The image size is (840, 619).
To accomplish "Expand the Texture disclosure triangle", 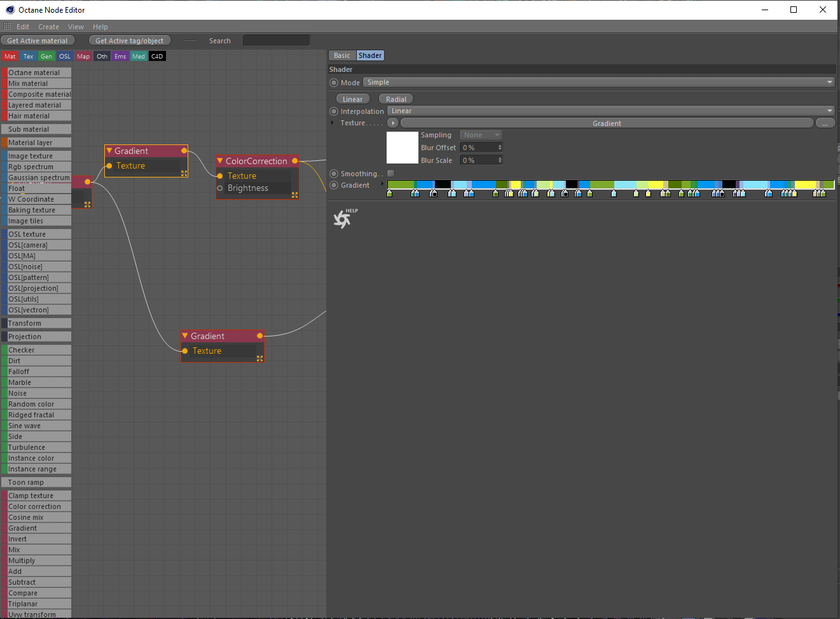I will (333, 123).
